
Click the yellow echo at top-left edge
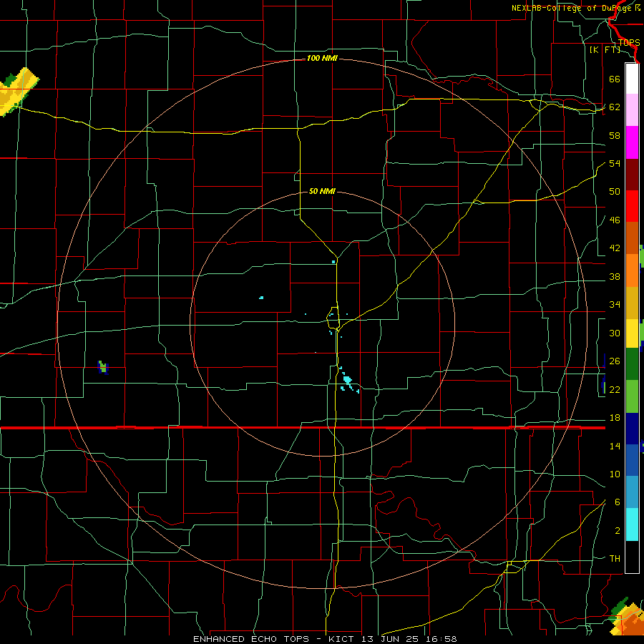17,92
